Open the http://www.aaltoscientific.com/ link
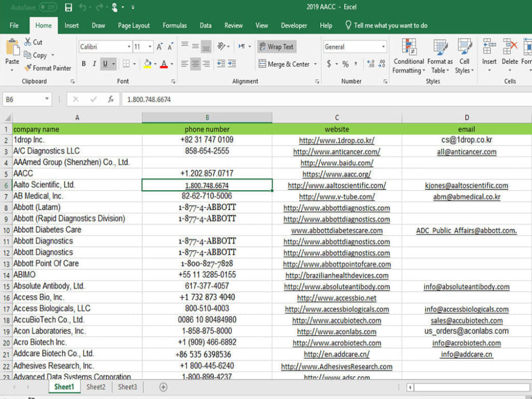The width and height of the screenshot is (532, 399). tap(337, 186)
